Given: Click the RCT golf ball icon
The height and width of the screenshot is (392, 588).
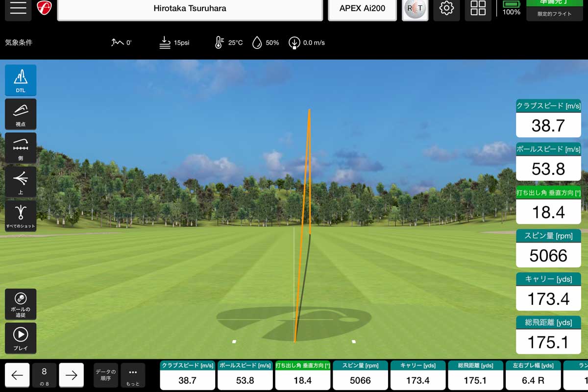Looking at the screenshot, I should click(415, 9).
